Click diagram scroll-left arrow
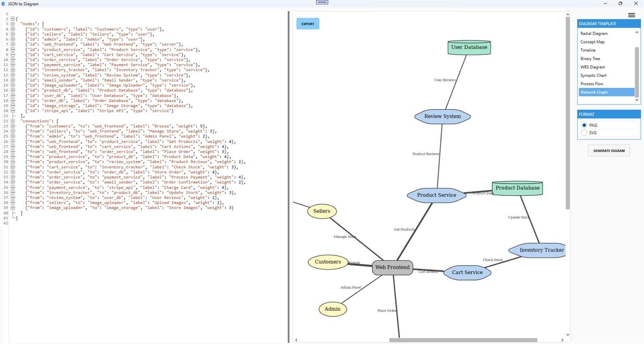 [x=296, y=340]
